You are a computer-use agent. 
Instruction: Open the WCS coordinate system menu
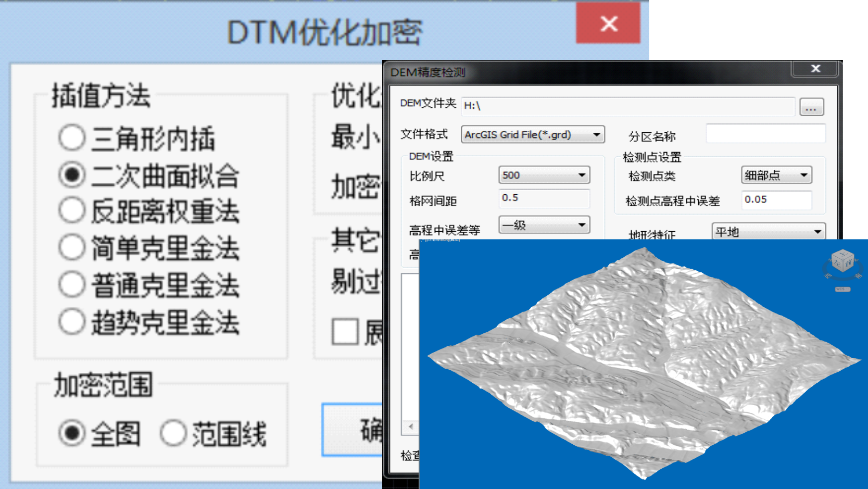[x=842, y=290]
